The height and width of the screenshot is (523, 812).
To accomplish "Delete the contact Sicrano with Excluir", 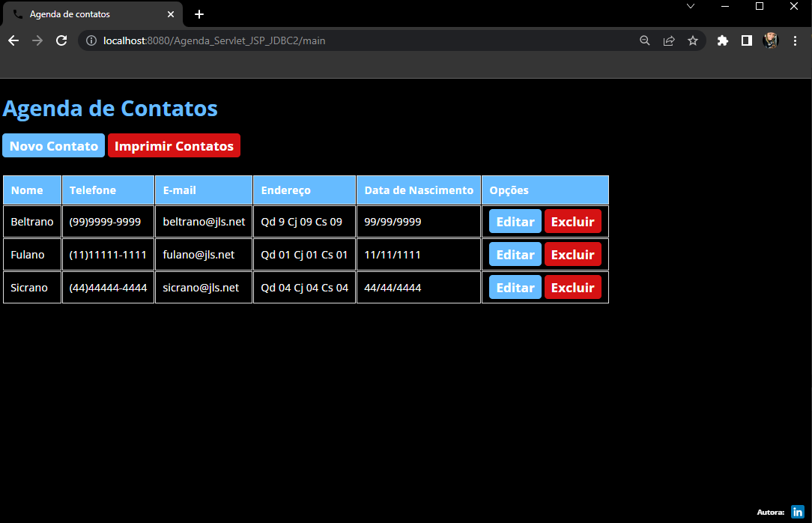I will [573, 287].
